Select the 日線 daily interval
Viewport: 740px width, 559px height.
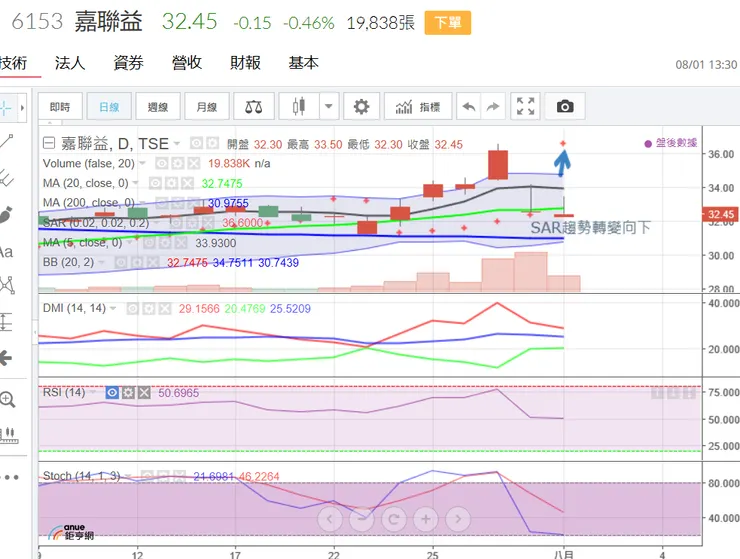pyautogui.click(x=109, y=107)
